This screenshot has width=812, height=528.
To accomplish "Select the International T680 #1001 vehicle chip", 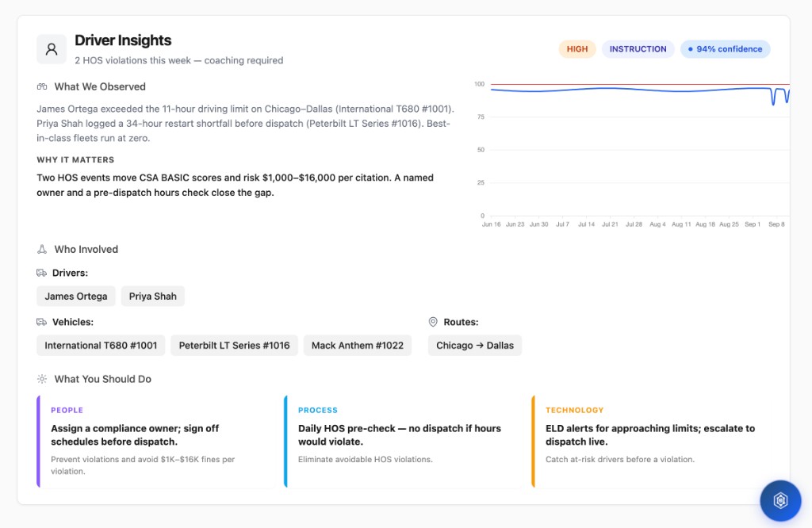I will (x=101, y=346).
